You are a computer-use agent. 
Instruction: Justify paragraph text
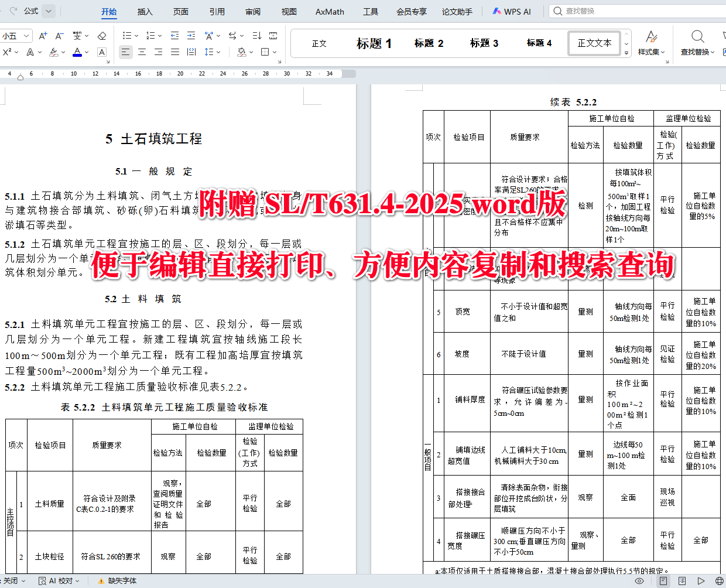tap(174, 52)
